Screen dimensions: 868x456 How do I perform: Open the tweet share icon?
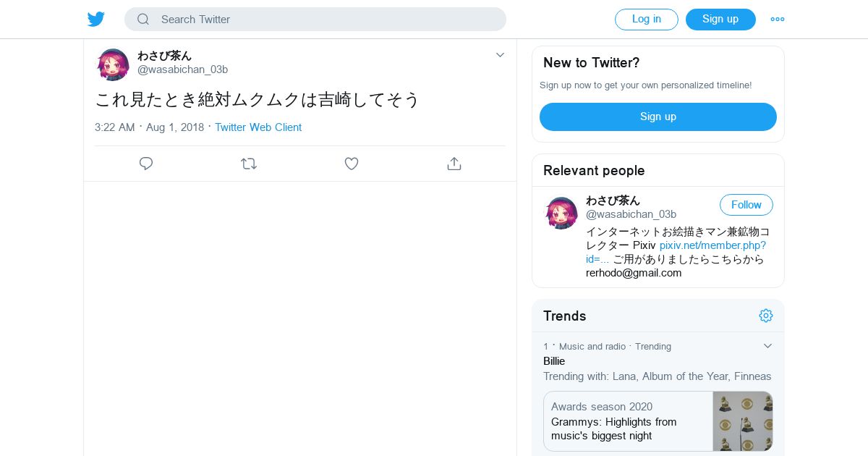454,164
